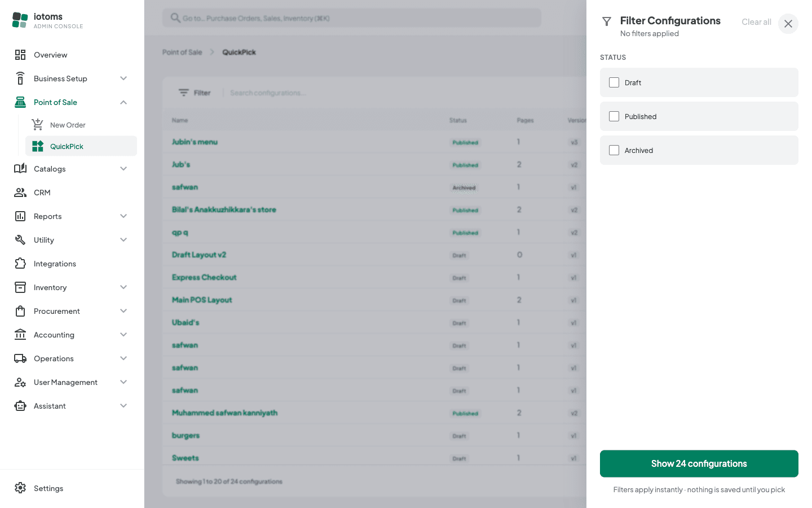
Task: Click the Utility wrench icon
Action: tap(20, 240)
